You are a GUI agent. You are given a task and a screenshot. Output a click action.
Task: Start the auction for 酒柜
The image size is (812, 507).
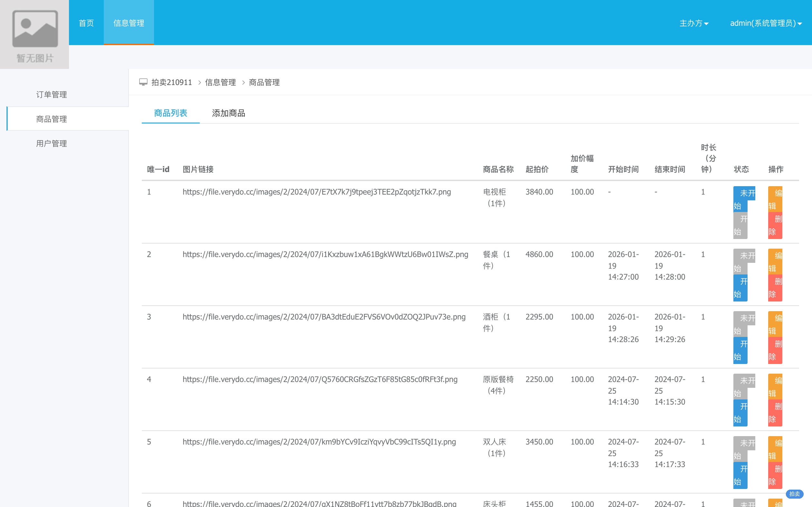pos(740,350)
